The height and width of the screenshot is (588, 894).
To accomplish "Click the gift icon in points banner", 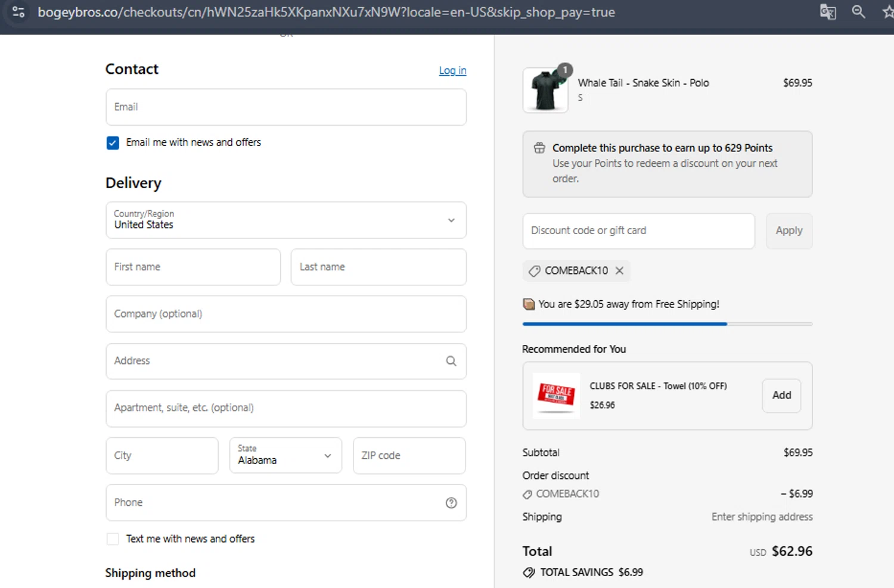I will tap(539, 148).
